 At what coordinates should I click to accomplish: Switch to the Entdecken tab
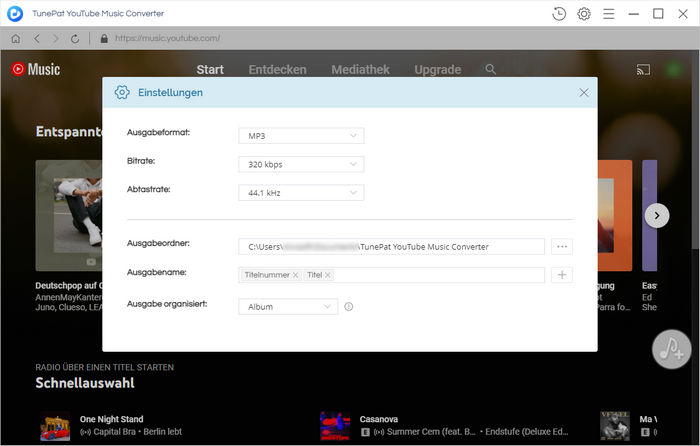pos(277,70)
